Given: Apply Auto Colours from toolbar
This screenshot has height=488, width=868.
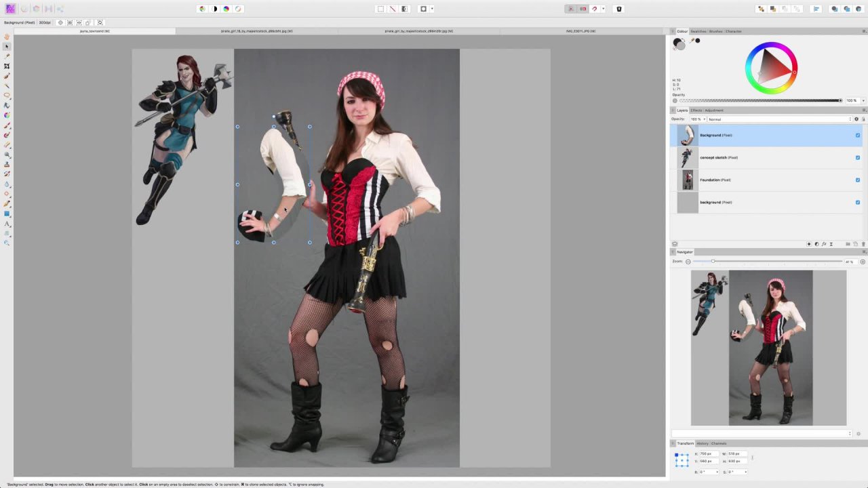Looking at the screenshot, I should pos(226,9).
